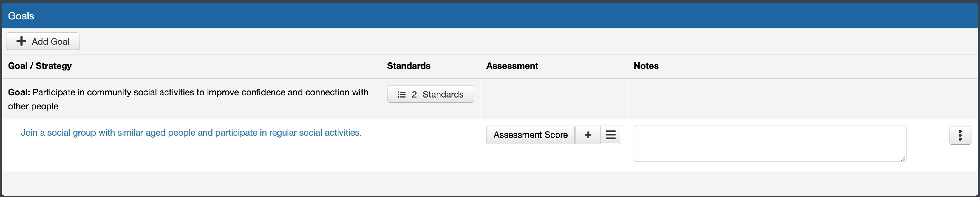Click the Standards column header

pos(408,66)
